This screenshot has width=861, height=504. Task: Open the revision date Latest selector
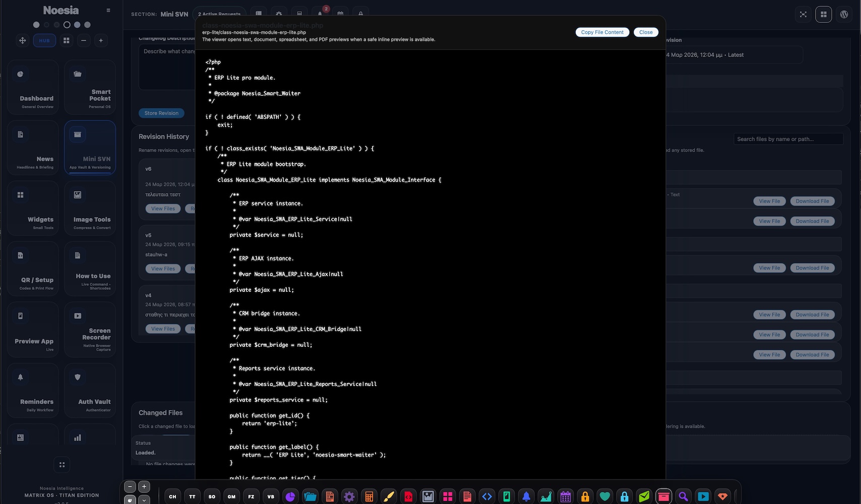733,55
